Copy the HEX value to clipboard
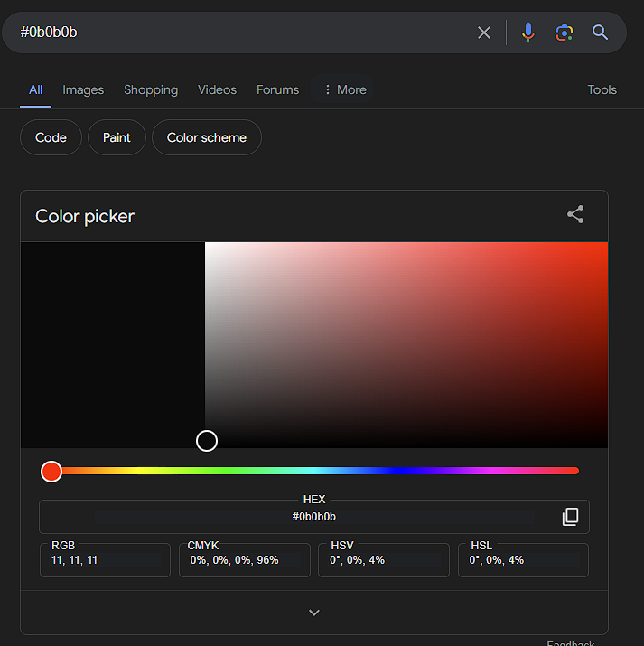 pyautogui.click(x=570, y=517)
